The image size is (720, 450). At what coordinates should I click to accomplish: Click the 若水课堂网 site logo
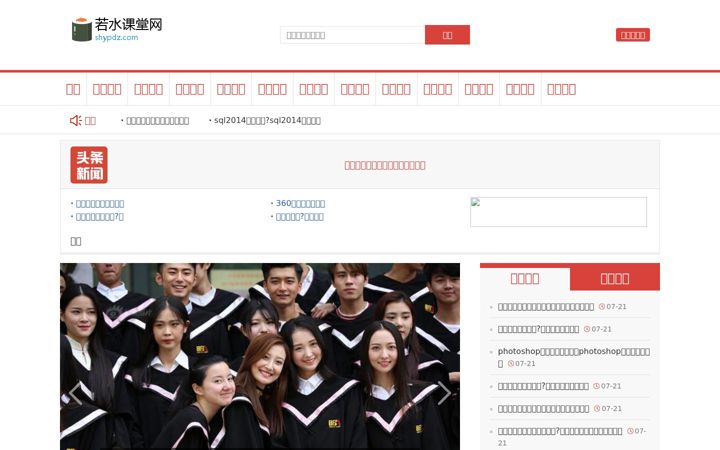click(x=117, y=29)
